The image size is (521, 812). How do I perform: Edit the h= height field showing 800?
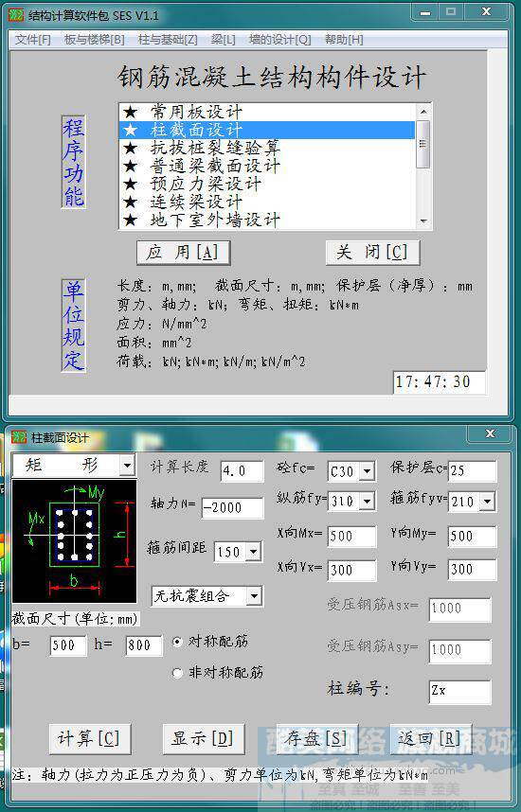144,645
